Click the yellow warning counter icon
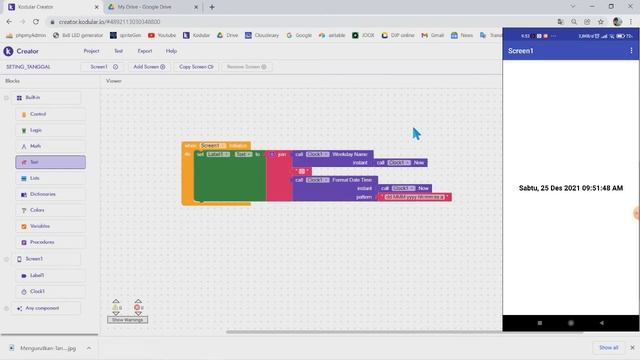 (x=116, y=307)
